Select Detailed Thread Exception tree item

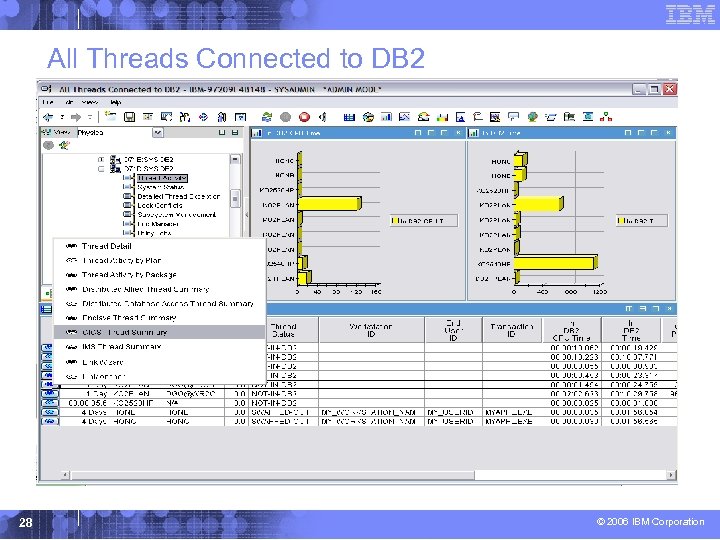click(179, 196)
